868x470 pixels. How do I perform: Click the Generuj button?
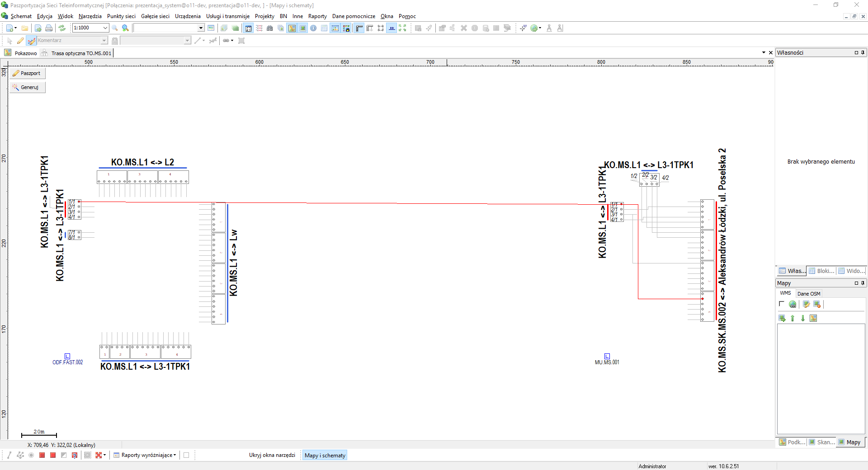[x=27, y=87]
